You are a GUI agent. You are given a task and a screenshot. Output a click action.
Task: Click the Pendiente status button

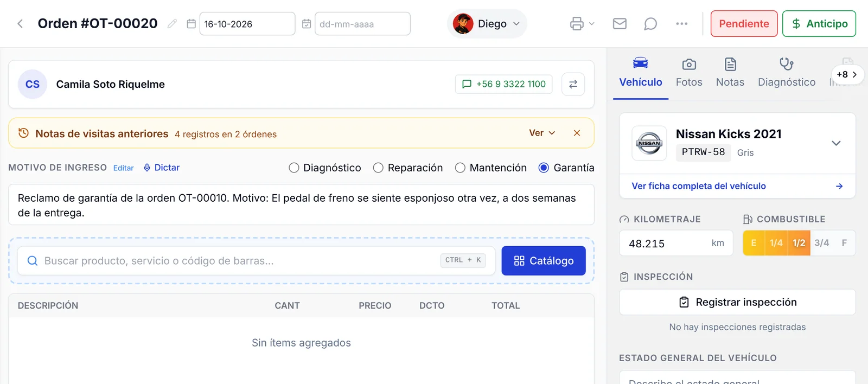[744, 24]
